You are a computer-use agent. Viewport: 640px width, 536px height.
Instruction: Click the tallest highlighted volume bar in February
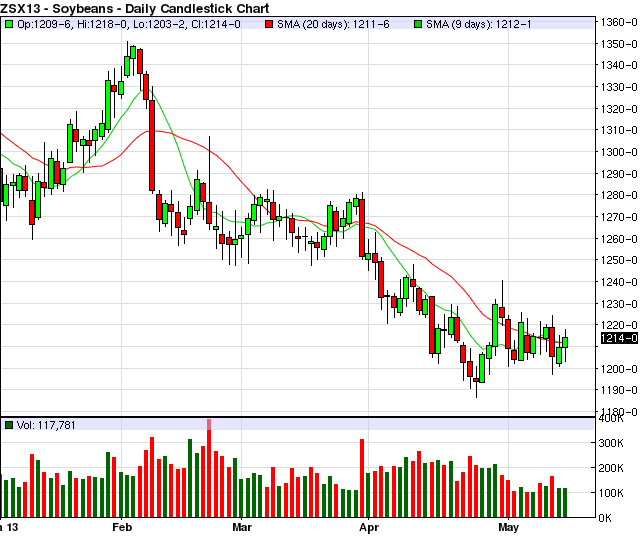coord(209,468)
